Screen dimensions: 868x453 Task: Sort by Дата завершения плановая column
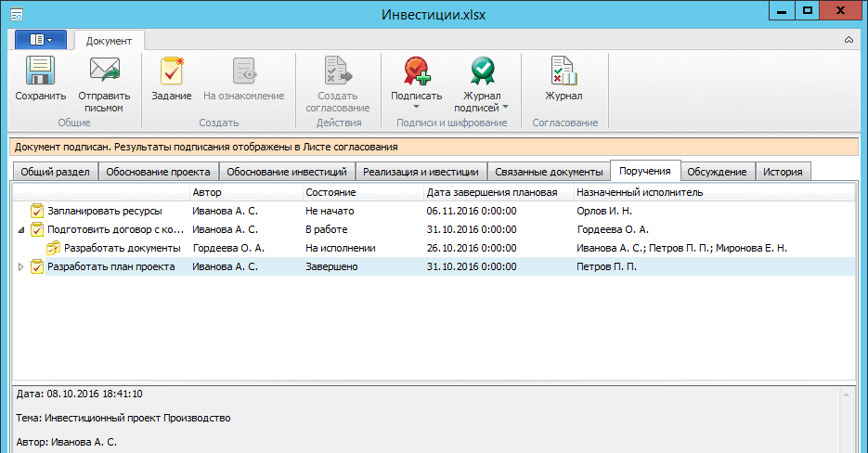click(x=492, y=192)
